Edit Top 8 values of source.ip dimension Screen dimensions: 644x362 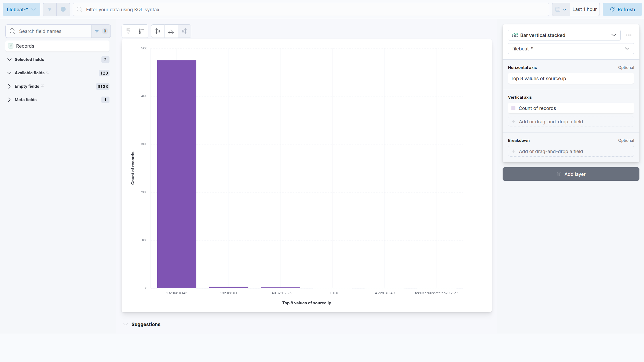coord(571,78)
